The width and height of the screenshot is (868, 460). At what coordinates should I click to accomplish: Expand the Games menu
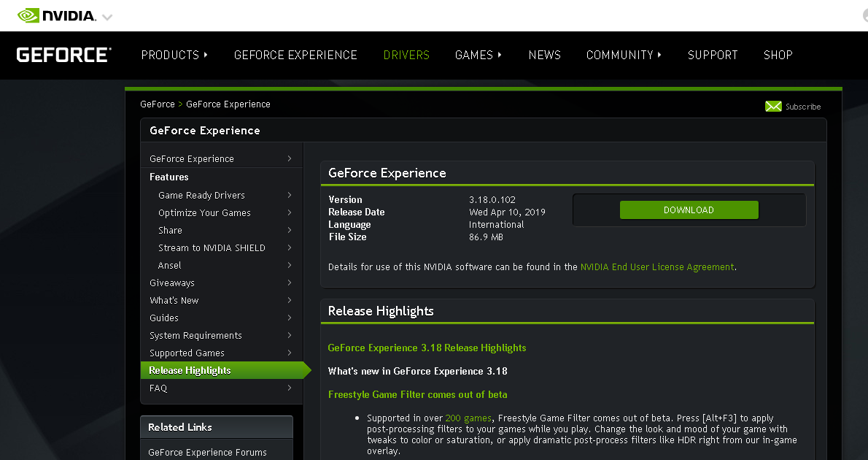(478, 55)
